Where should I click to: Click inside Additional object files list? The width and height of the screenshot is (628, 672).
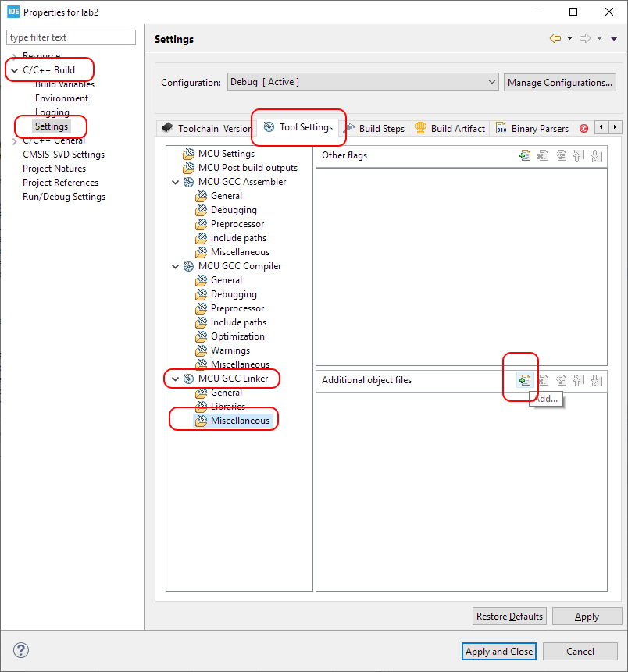(x=461, y=492)
